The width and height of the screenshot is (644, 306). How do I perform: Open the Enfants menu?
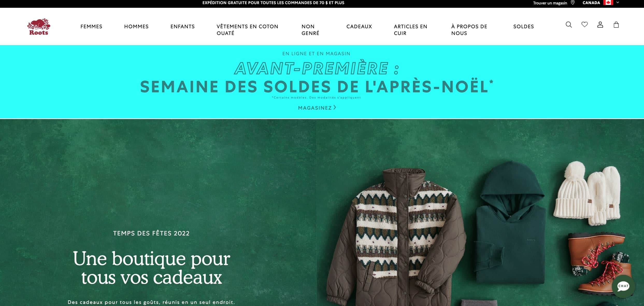(183, 26)
